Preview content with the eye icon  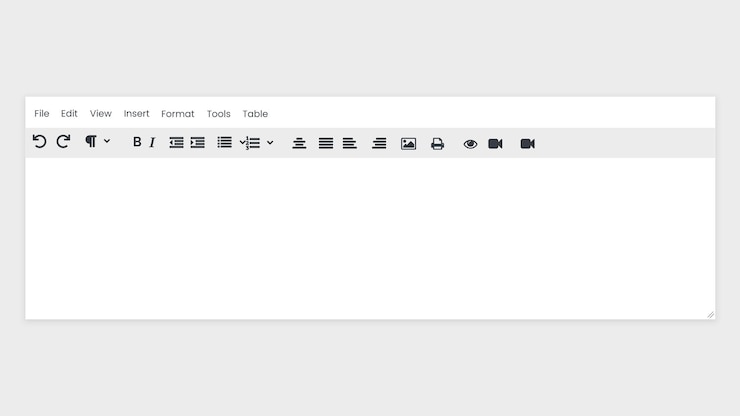click(470, 144)
